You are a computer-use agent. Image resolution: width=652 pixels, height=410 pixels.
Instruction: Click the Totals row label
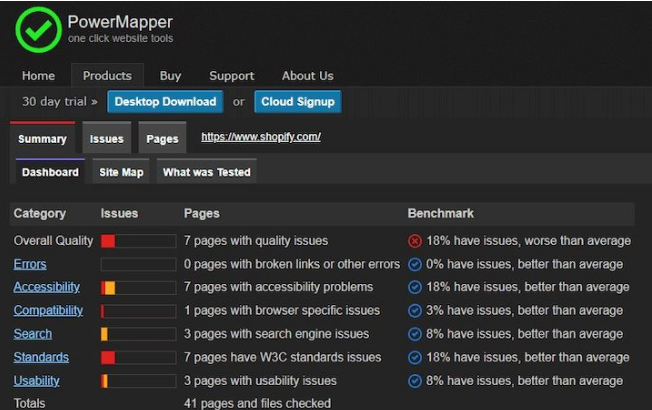(x=29, y=403)
